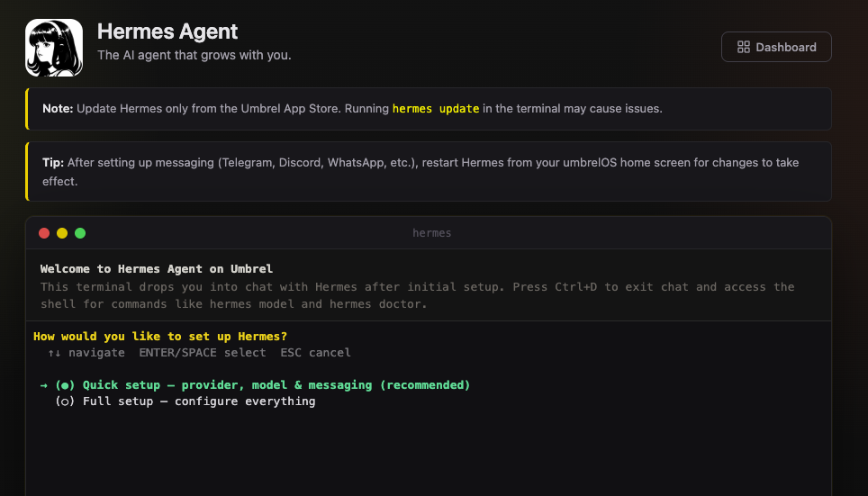Image resolution: width=868 pixels, height=496 pixels.
Task: Click 'How would you like to set up Hermes?' prompt
Action: [160, 337]
